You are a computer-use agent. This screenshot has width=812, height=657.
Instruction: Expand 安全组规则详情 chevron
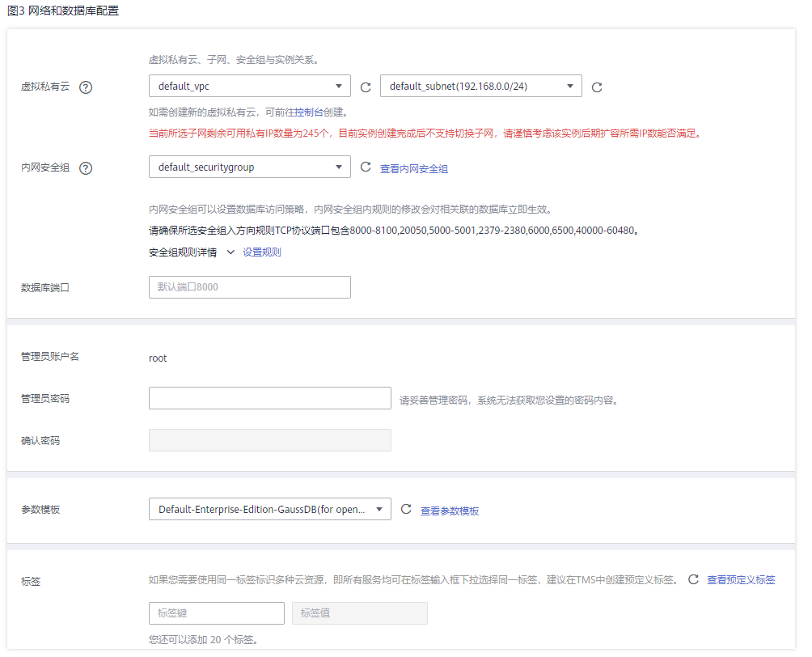(230, 252)
